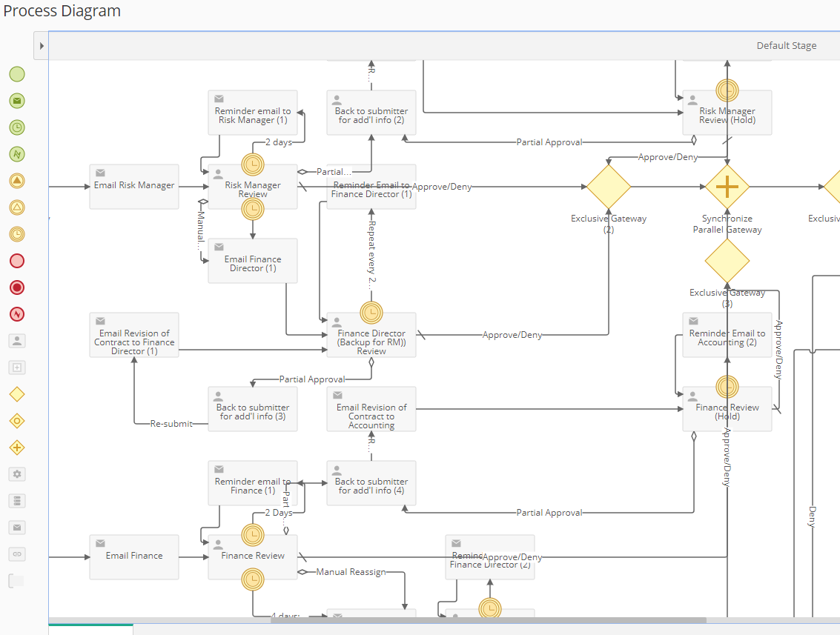The image size is (840, 635).
Task: Select the Email Finance task node
Action: pyautogui.click(x=134, y=557)
